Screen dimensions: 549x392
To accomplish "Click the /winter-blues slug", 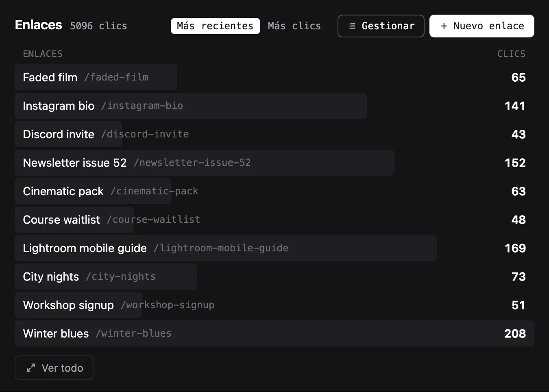I will tap(133, 333).
